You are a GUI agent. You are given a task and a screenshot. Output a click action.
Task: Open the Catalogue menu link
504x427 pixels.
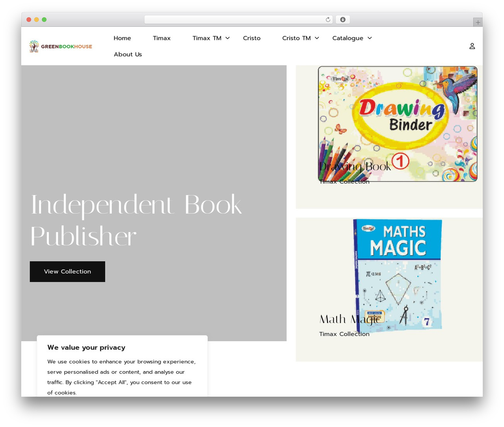pyautogui.click(x=348, y=38)
